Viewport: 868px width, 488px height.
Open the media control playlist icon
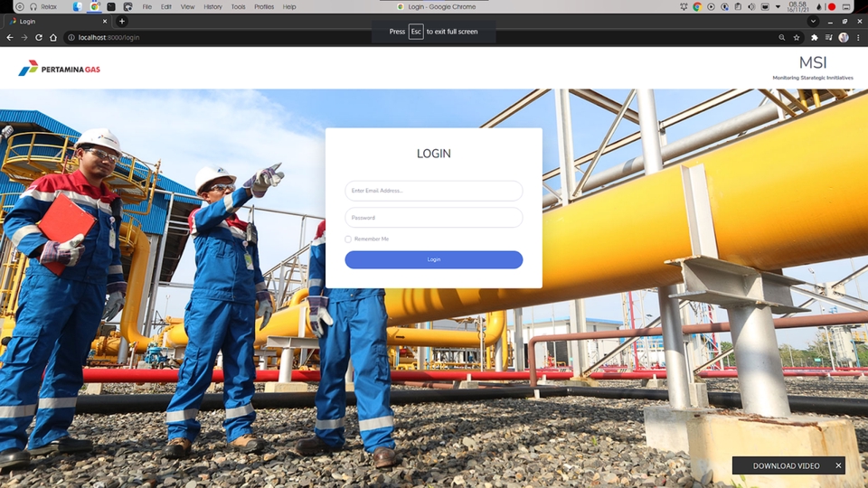click(829, 38)
